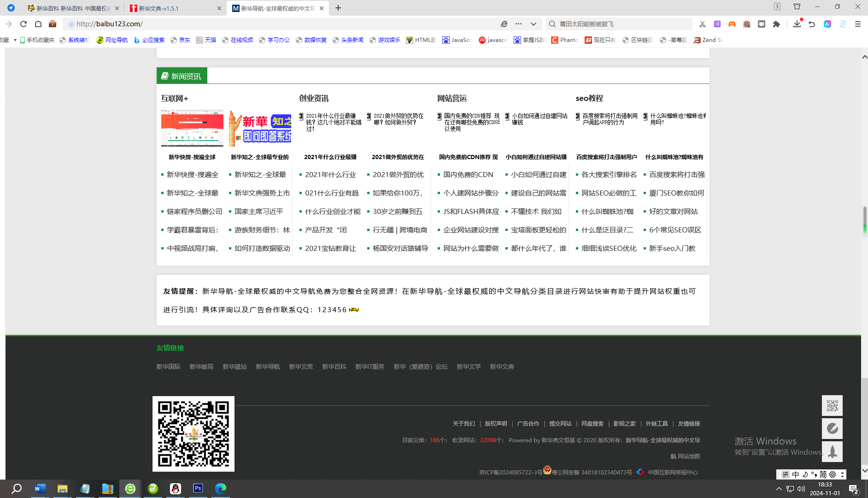Click the floating edit feedback button
The image size is (868, 498).
click(x=832, y=428)
